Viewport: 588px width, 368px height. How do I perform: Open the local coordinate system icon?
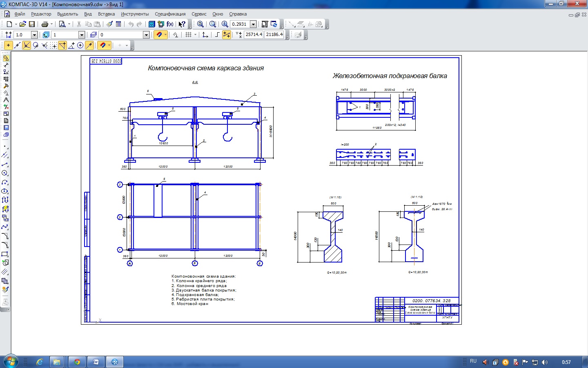point(205,35)
